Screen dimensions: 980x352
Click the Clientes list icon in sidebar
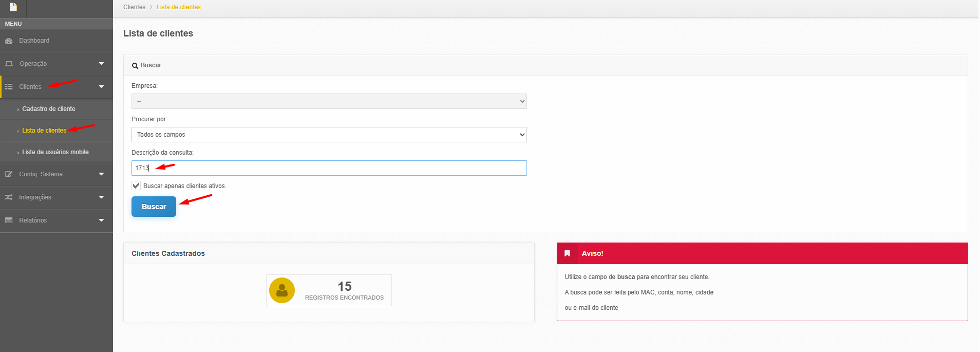pos(9,87)
